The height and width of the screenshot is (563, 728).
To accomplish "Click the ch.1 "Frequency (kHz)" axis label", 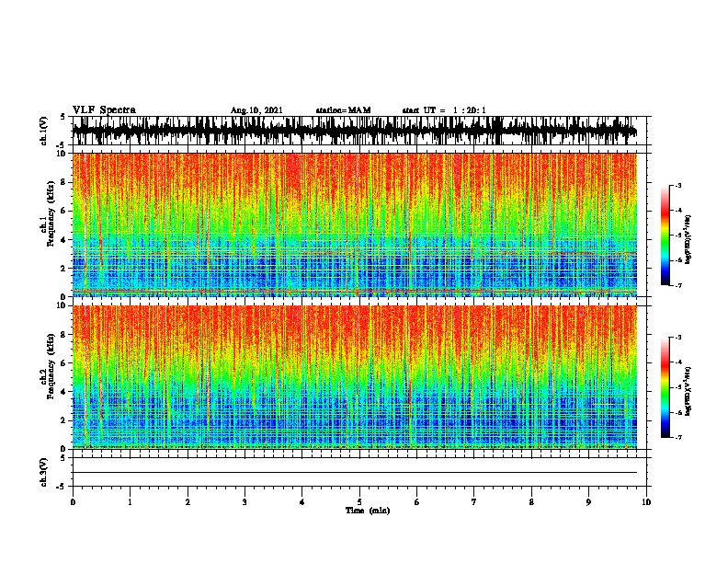I will click(51, 214).
